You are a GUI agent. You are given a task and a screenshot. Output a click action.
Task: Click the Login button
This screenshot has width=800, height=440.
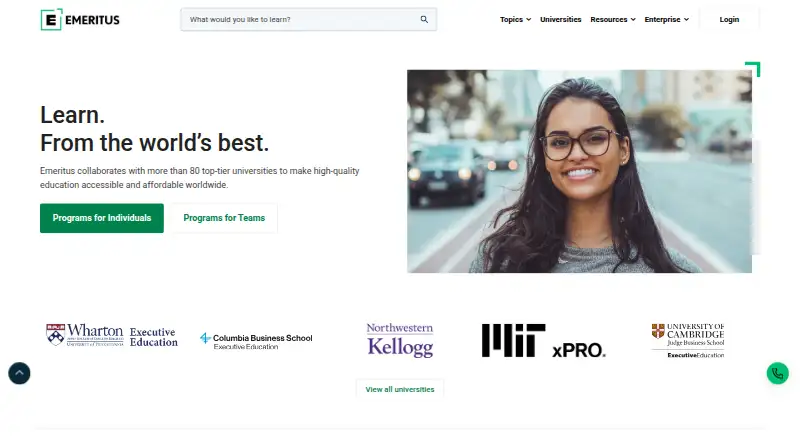click(729, 19)
